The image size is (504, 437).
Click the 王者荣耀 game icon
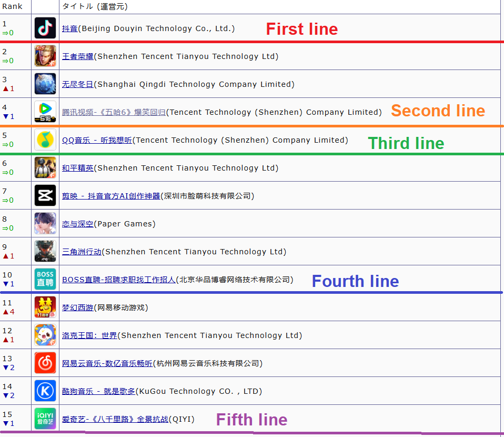coord(45,56)
